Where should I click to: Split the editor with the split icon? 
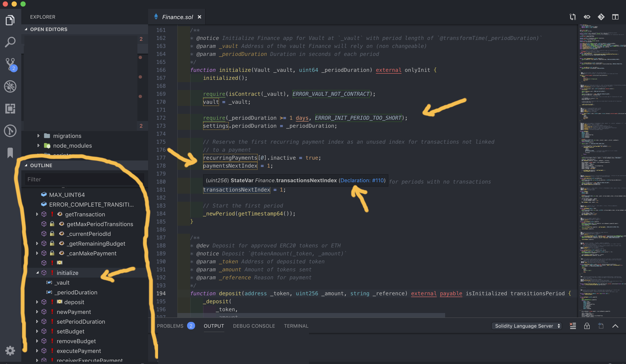(615, 17)
